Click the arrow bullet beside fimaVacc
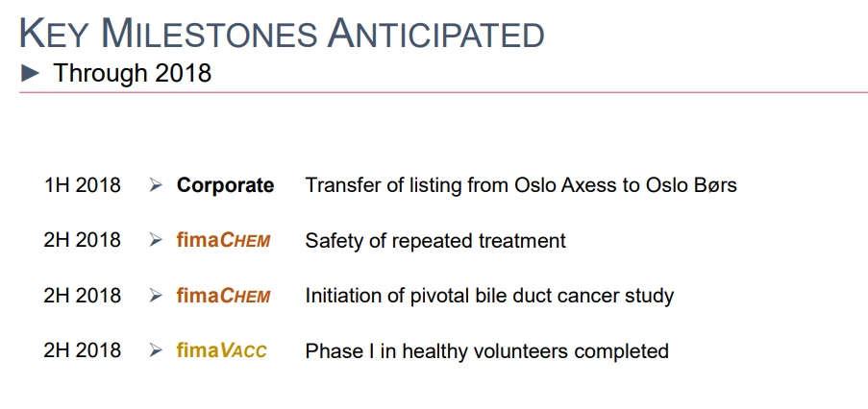Viewport: 868px width, 409px height. coord(156,350)
